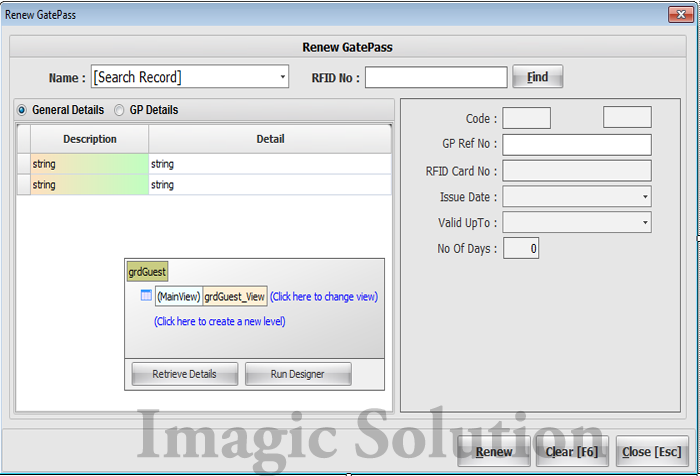Click the Close [Esc] button
Viewport: 700px width, 476px height.
pyautogui.click(x=652, y=451)
